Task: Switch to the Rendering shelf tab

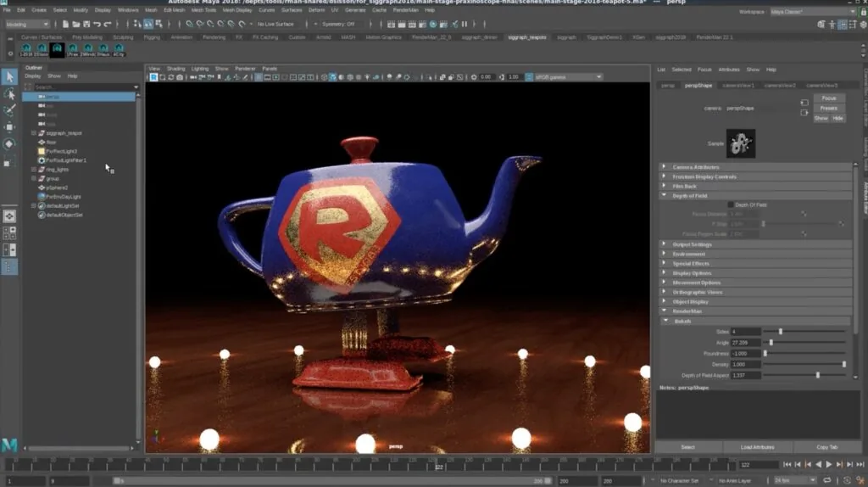Action: click(x=214, y=37)
